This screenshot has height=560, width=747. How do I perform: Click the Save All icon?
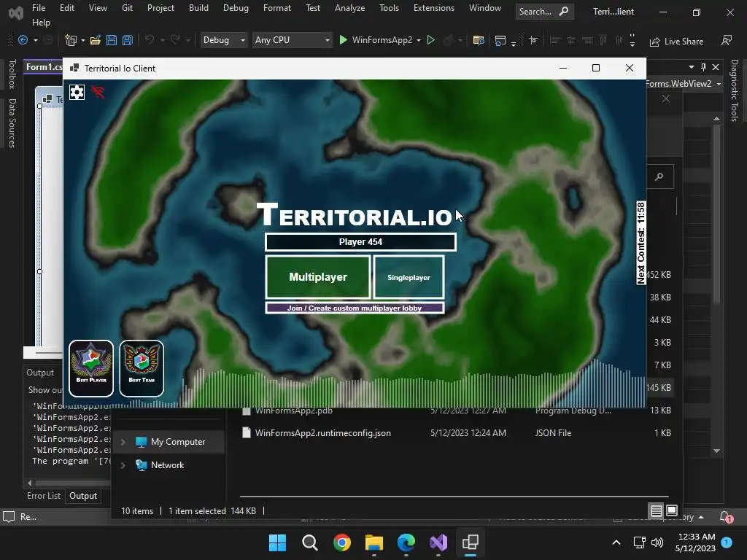[127, 40]
